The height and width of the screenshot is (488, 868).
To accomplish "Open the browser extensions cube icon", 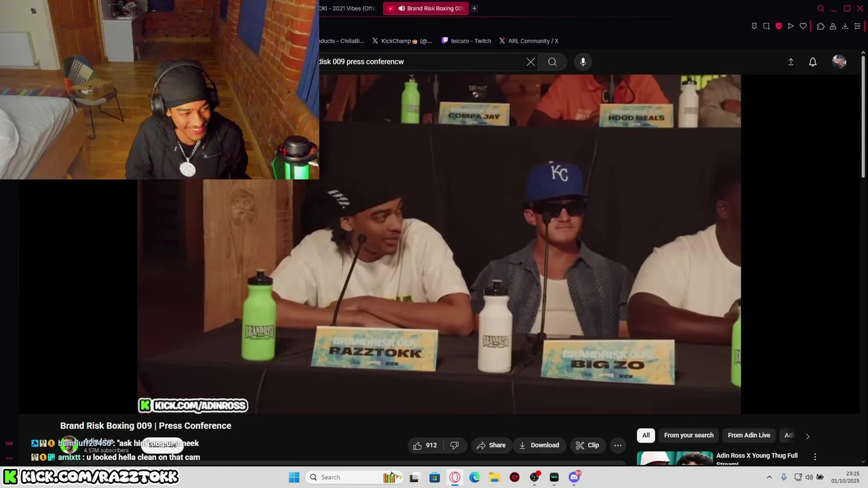I will point(821,26).
